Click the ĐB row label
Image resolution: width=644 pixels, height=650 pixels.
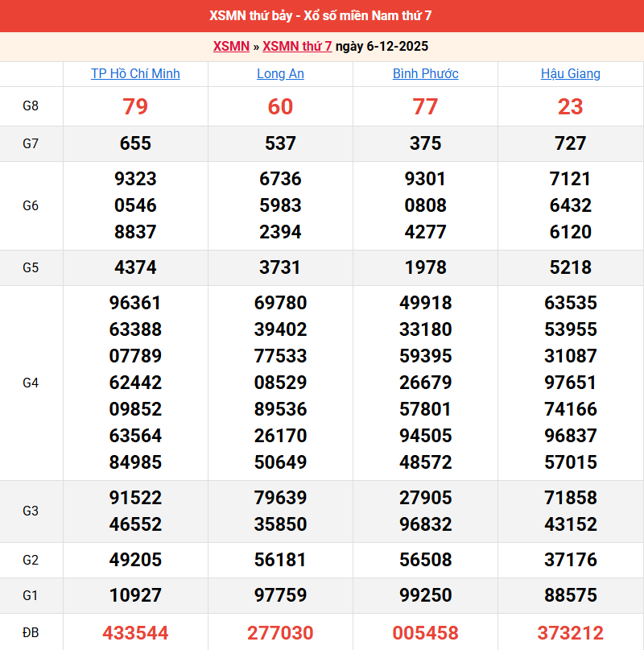pyautogui.click(x=31, y=633)
